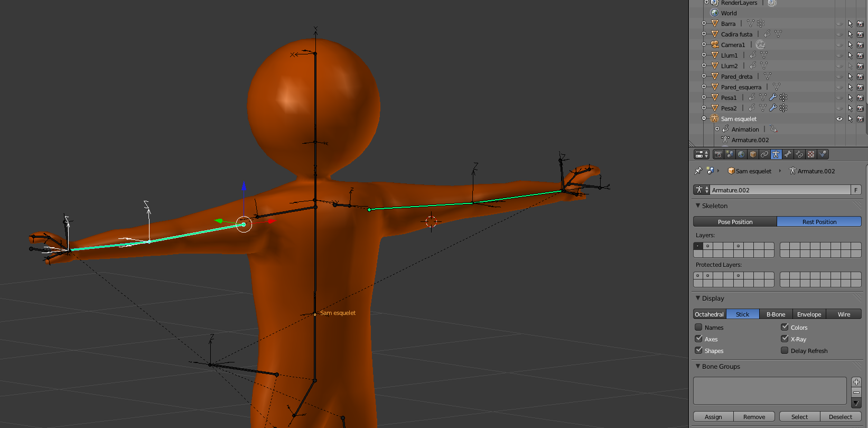Click the cube icon in the Sam esquelet breadcrumb
Screen dimensions: 868x428
731,171
